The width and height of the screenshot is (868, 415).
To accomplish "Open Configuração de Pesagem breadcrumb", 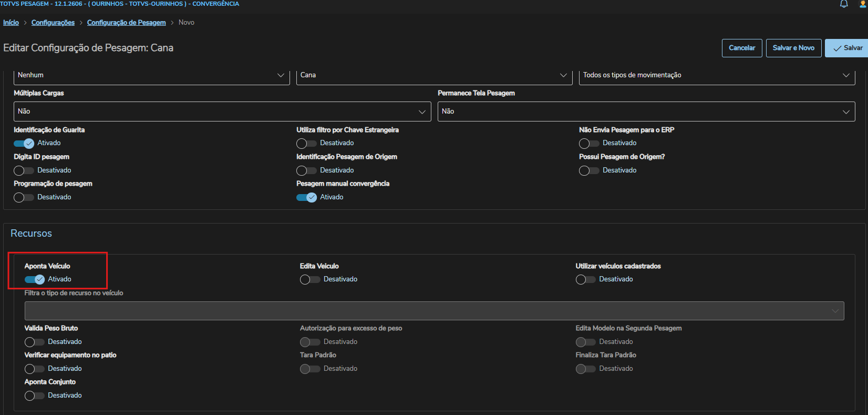I will click(x=126, y=23).
